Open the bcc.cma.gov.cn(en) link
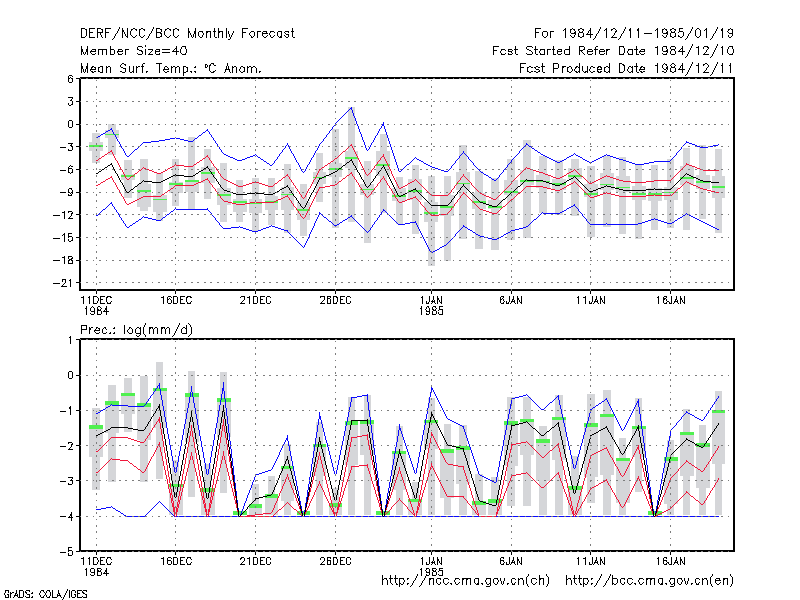Viewport: 800px width, 600px height. pyautogui.click(x=649, y=581)
